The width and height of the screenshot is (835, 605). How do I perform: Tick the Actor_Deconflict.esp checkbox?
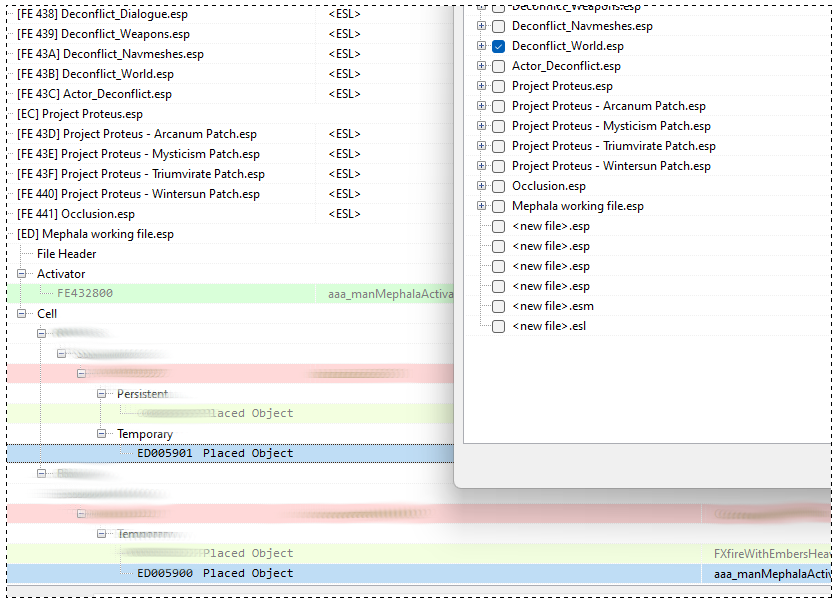(x=498, y=66)
